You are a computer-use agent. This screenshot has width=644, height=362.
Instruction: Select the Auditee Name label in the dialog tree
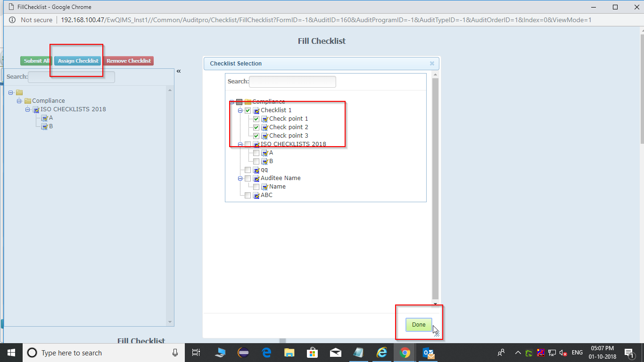click(x=281, y=178)
